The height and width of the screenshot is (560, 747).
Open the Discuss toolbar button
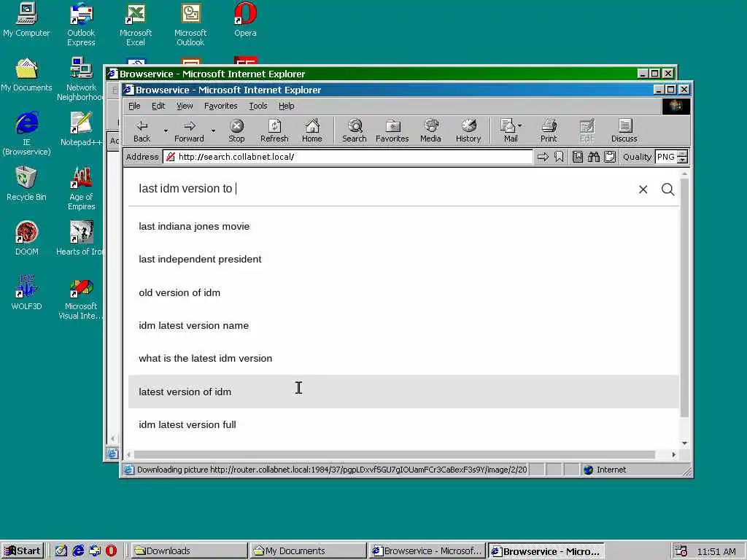(x=624, y=131)
